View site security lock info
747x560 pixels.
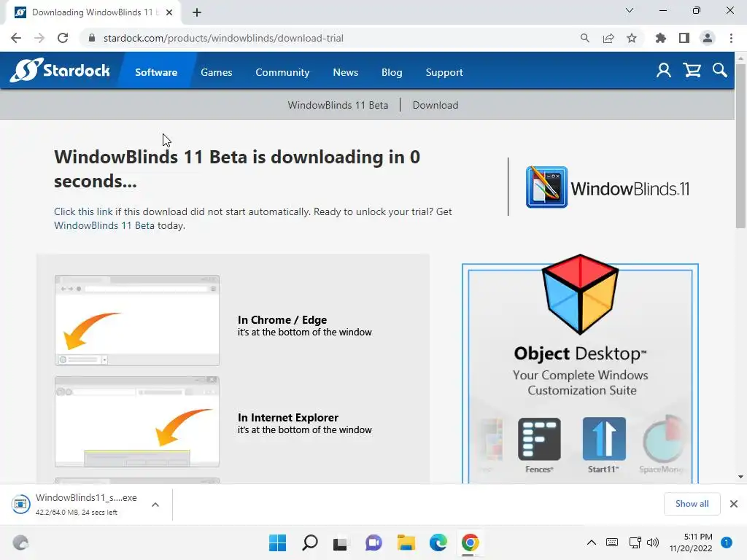[92, 38]
